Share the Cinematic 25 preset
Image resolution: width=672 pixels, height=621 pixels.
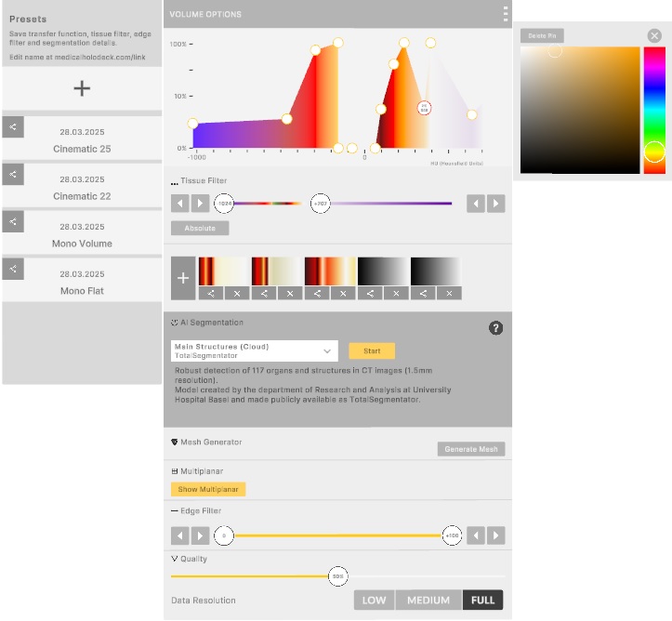point(13,126)
